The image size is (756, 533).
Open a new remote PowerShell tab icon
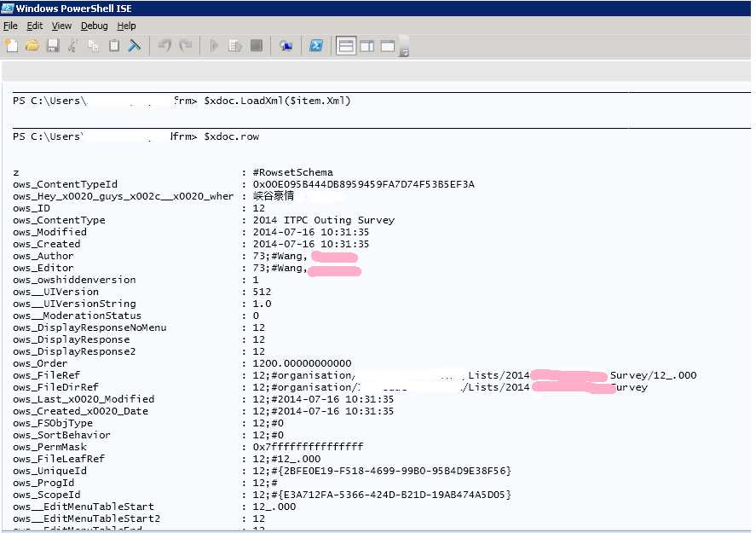[x=286, y=46]
